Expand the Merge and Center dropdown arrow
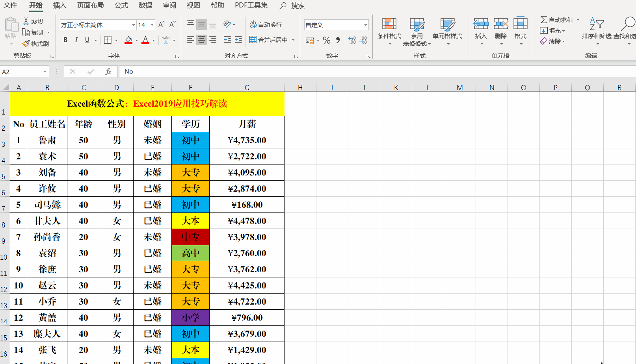Screen dimensions: 636x364 click(x=294, y=40)
